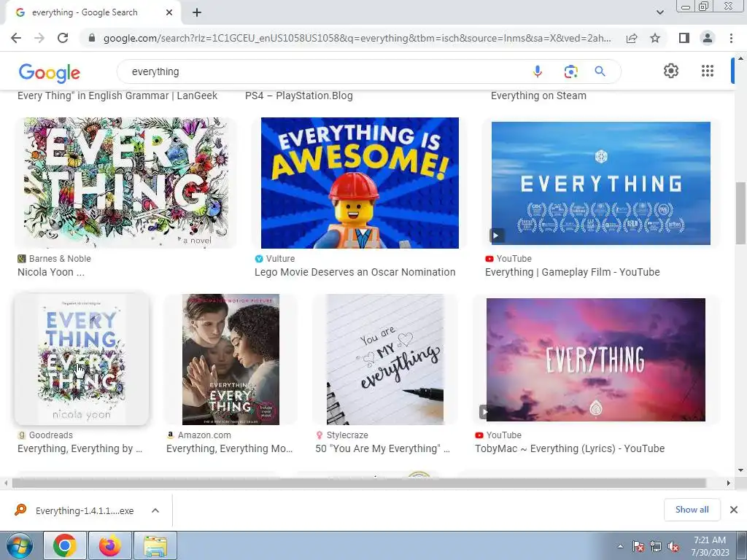747x560 pixels.
Task: Click the muted volume tray icon
Action: click(x=673, y=546)
